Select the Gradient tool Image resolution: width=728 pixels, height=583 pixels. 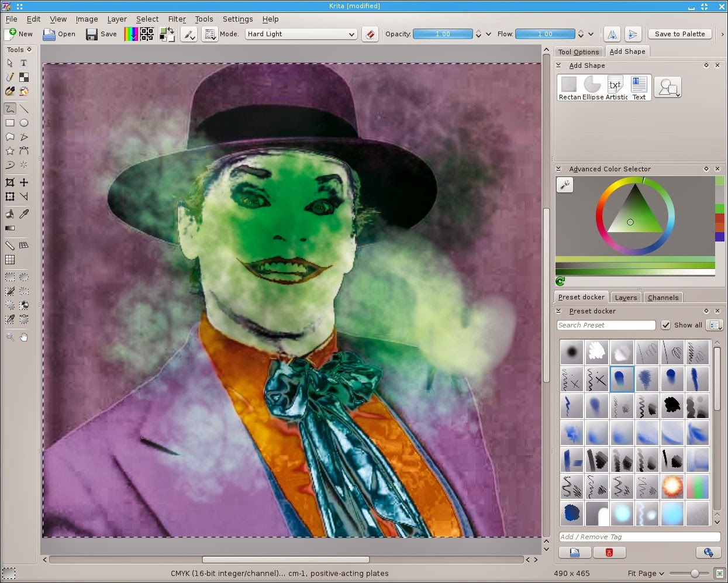(10, 228)
